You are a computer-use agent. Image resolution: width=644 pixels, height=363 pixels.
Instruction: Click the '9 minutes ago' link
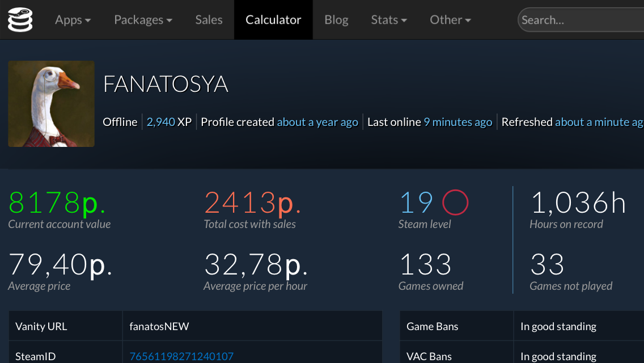(x=457, y=122)
